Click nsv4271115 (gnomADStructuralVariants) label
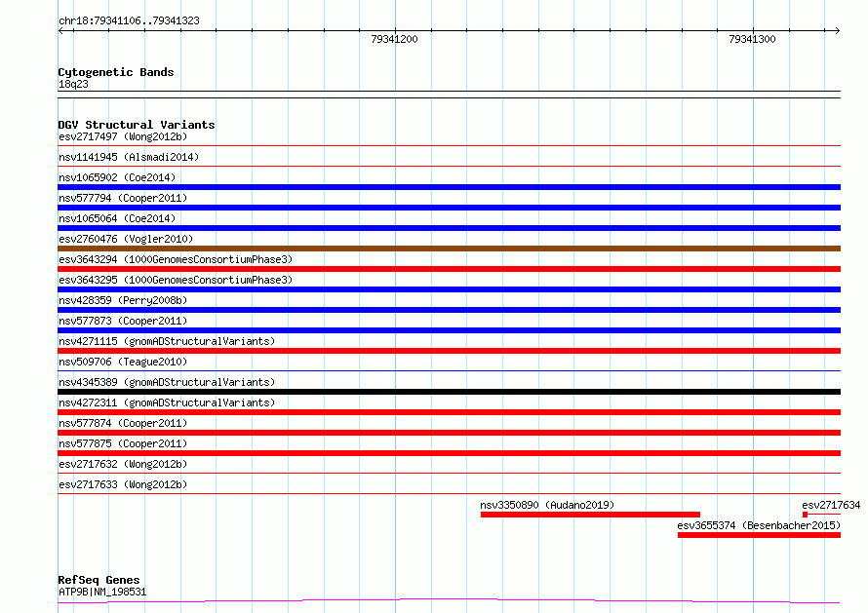The width and height of the screenshot is (868, 613). [x=167, y=341]
